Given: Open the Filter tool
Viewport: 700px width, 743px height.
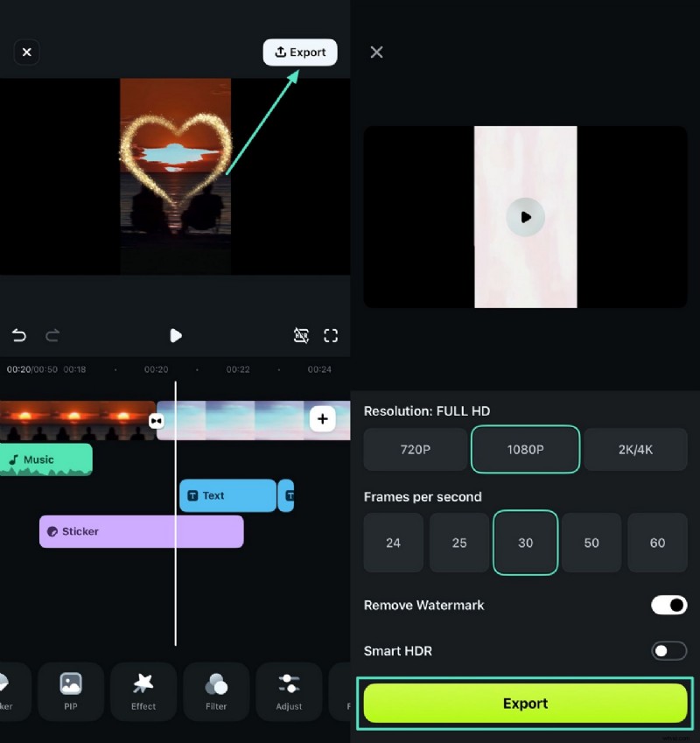Looking at the screenshot, I should coord(216,691).
